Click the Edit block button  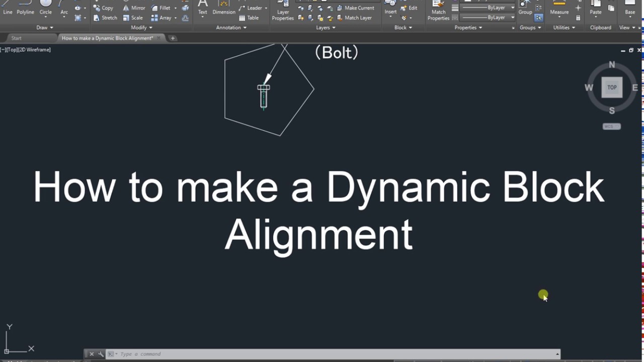pyautogui.click(x=409, y=8)
